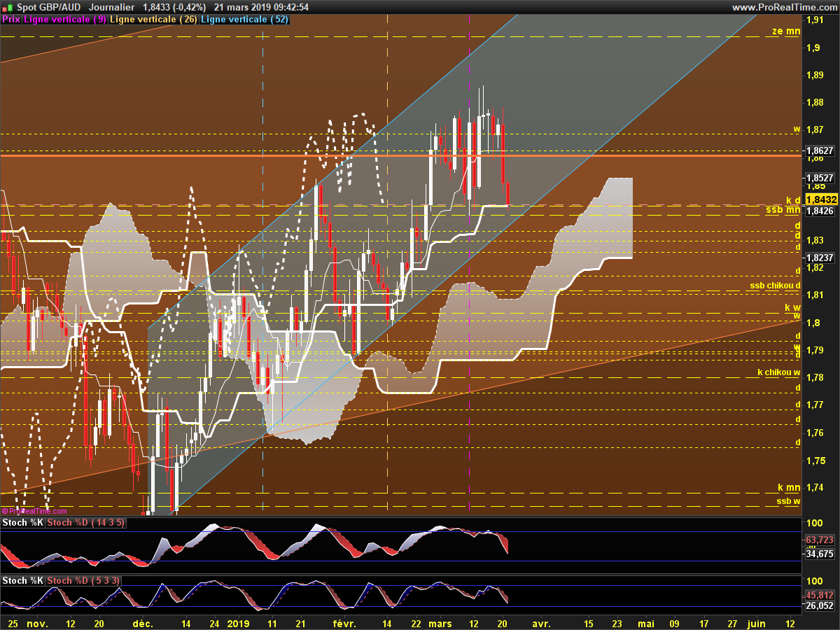Click the 'ze mn' level label
This screenshot has width=840, height=630.
pyautogui.click(x=786, y=31)
